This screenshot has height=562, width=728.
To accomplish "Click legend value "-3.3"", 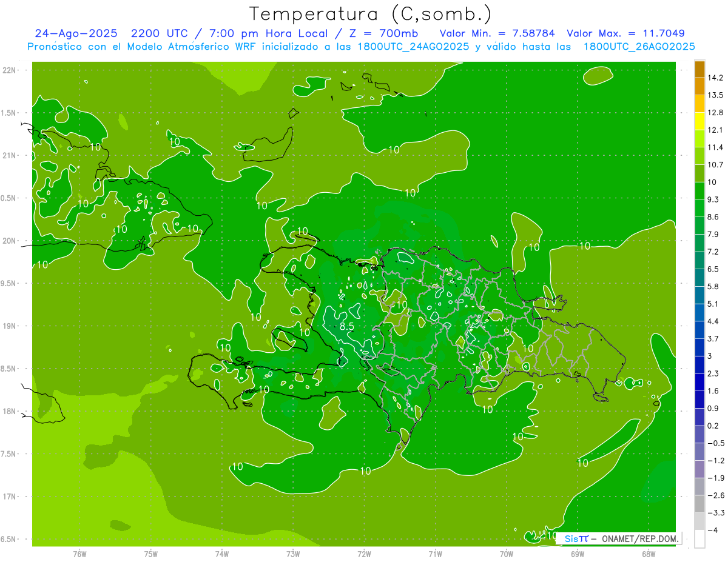I will (715, 513).
